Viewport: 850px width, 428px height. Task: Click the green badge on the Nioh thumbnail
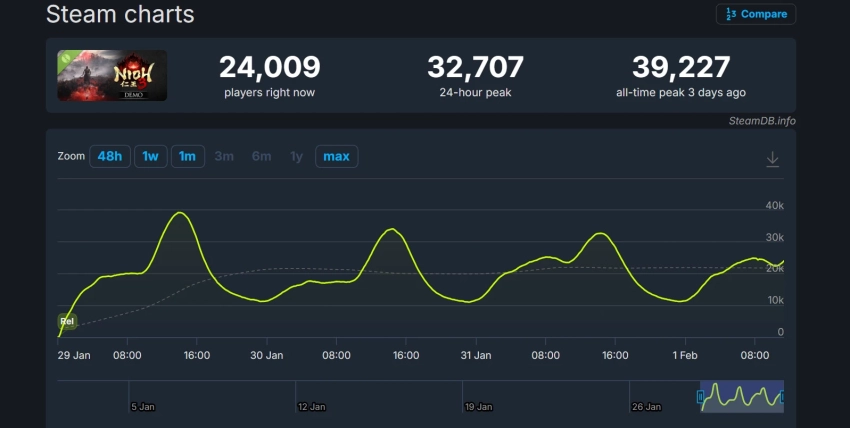(x=65, y=59)
